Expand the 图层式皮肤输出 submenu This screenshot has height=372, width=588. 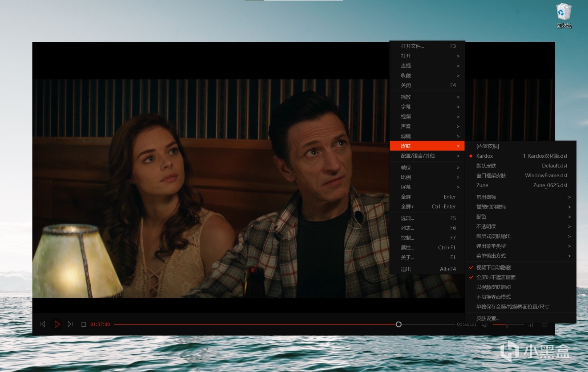[x=521, y=236]
